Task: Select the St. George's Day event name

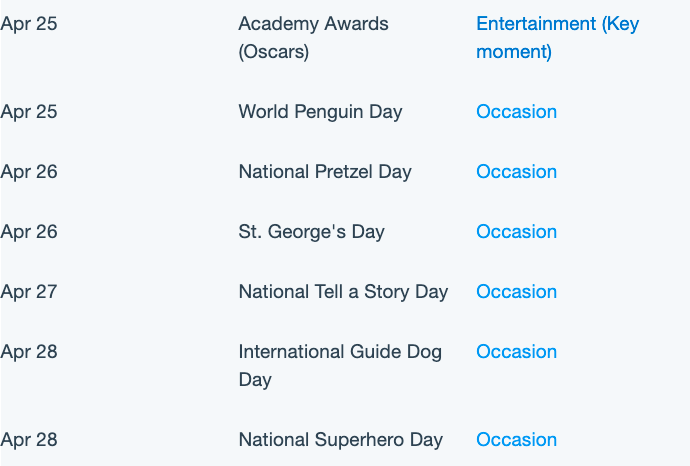Action: coord(312,231)
